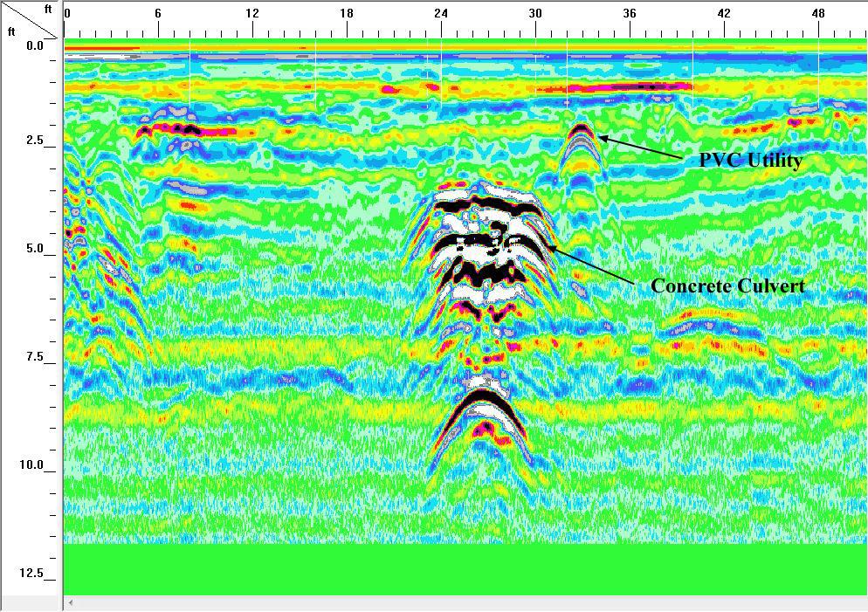Click the horizontal scrollbar left arrow
This screenshot has width=868, height=612.
coord(71,602)
